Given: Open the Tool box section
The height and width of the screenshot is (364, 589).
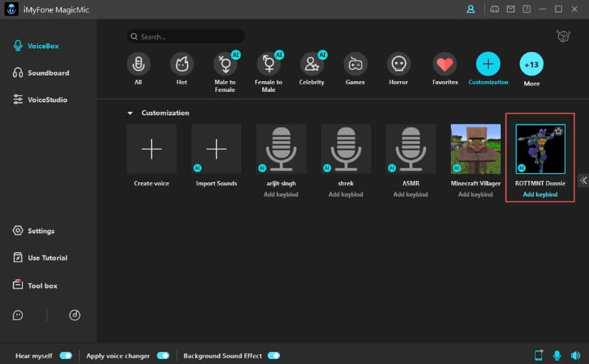Looking at the screenshot, I should [35, 286].
